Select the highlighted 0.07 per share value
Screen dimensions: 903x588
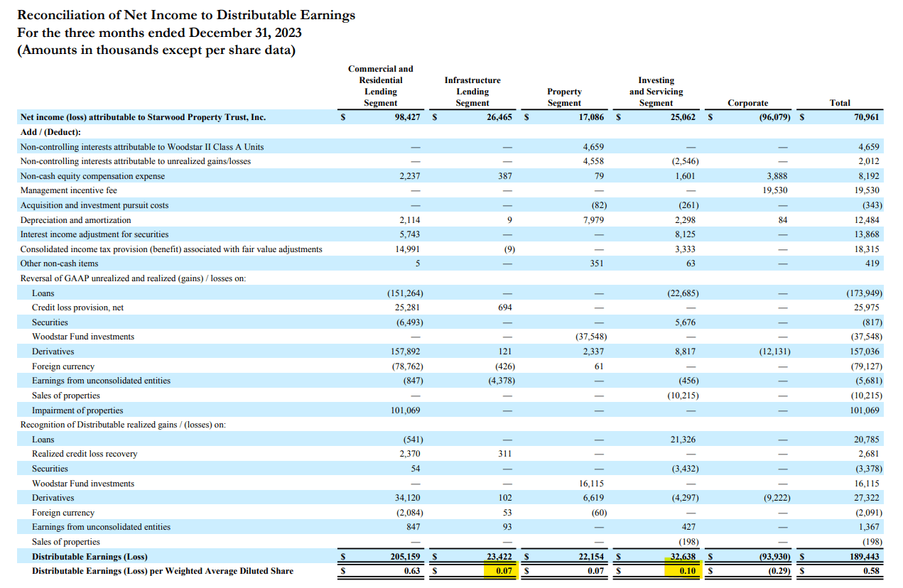[506, 571]
